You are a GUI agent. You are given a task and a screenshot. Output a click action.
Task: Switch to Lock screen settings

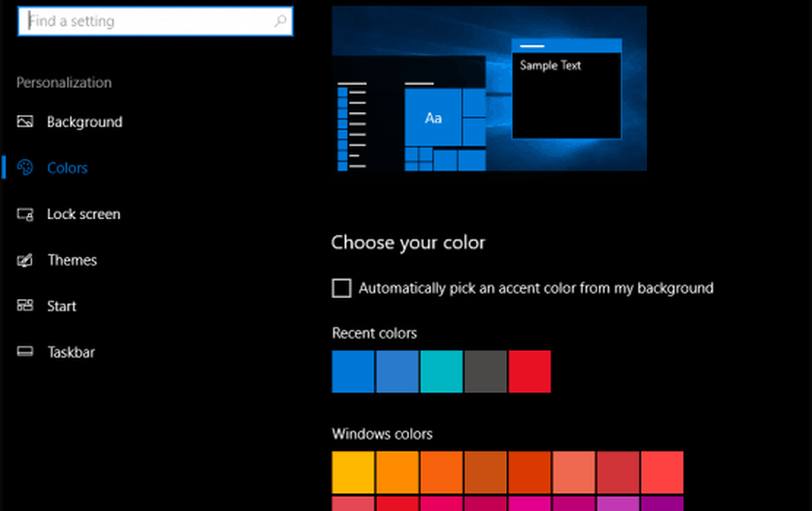[83, 214]
